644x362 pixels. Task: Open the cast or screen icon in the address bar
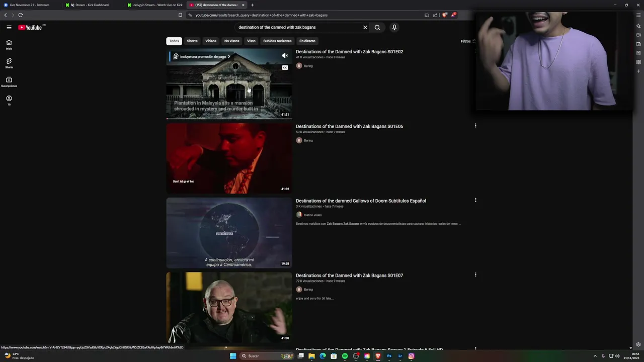(427, 15)
